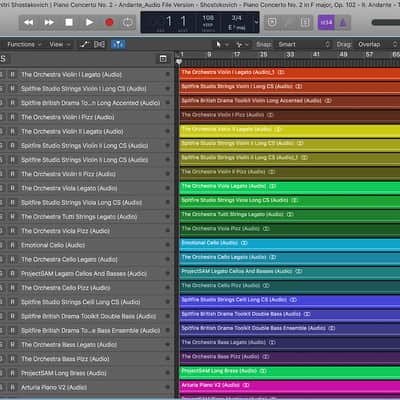Click the Flex show/hide icon

[x=99, y=44]
